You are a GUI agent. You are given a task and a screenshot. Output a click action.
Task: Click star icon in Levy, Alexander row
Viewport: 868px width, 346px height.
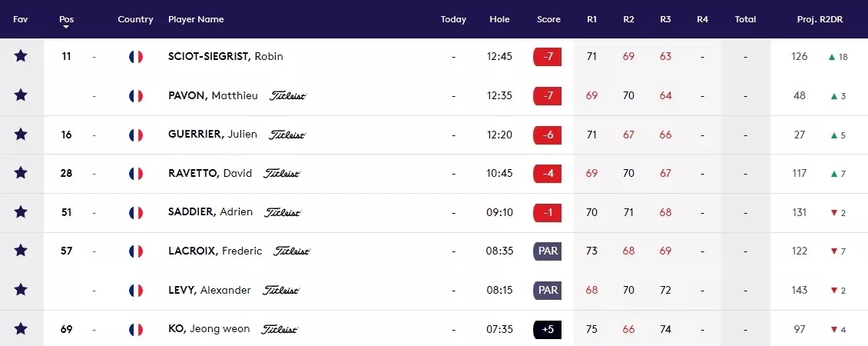click(21, 290)
